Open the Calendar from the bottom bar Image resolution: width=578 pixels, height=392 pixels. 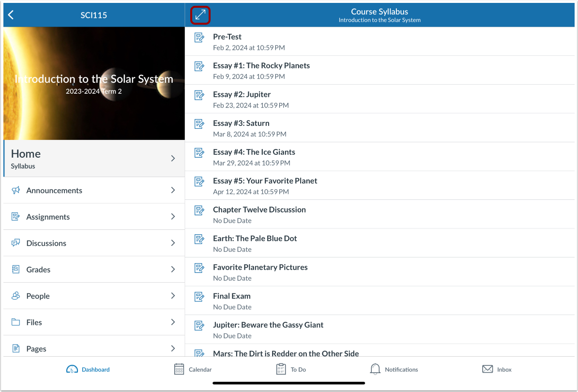click(x=179, y=369)
